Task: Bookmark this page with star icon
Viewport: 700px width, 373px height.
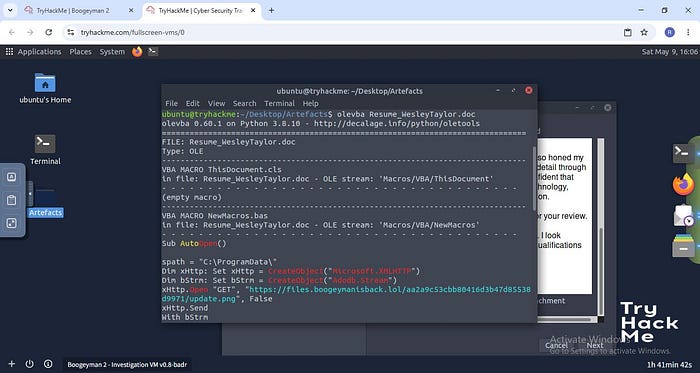Action: click(x=644, y=32)
